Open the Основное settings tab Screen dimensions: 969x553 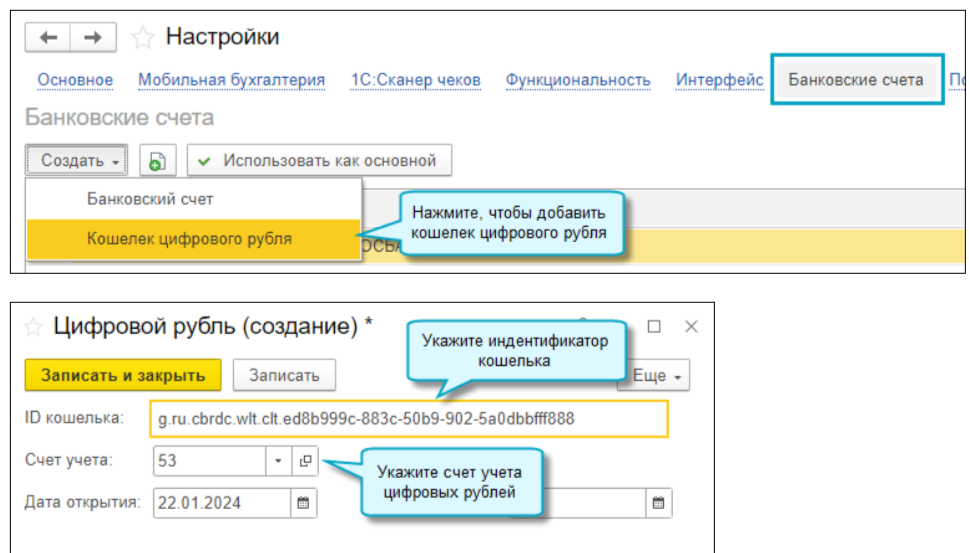pos(75,80)
